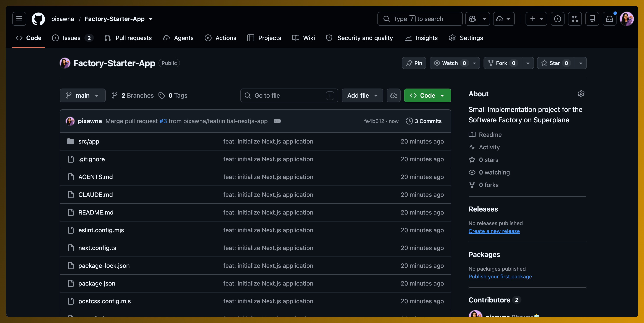Open package-lock.json file
Image resolution: width=644 pixels, height=323 pixels.
[104, 265]
